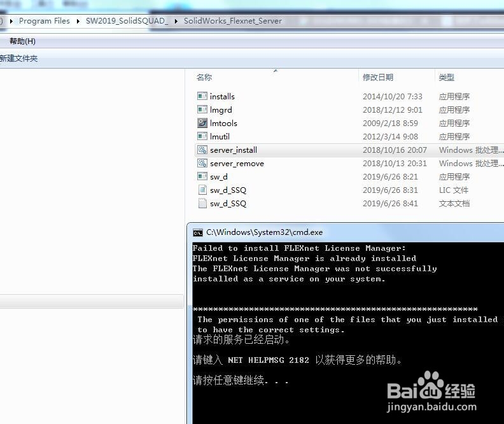The height and width of the screenshot is (424, 504).
Task: Click the SW2019_SolidSQUAD_ breadcrumb
Action: pos(127,21)
